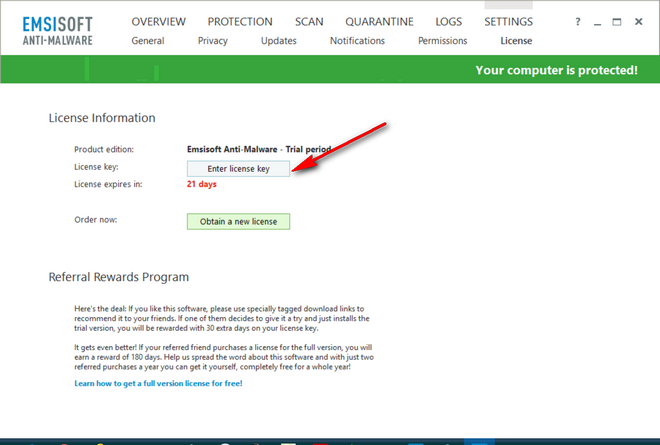Minimize the Emsisoft window
Viewport: 660px width, 445px height.
597,23
